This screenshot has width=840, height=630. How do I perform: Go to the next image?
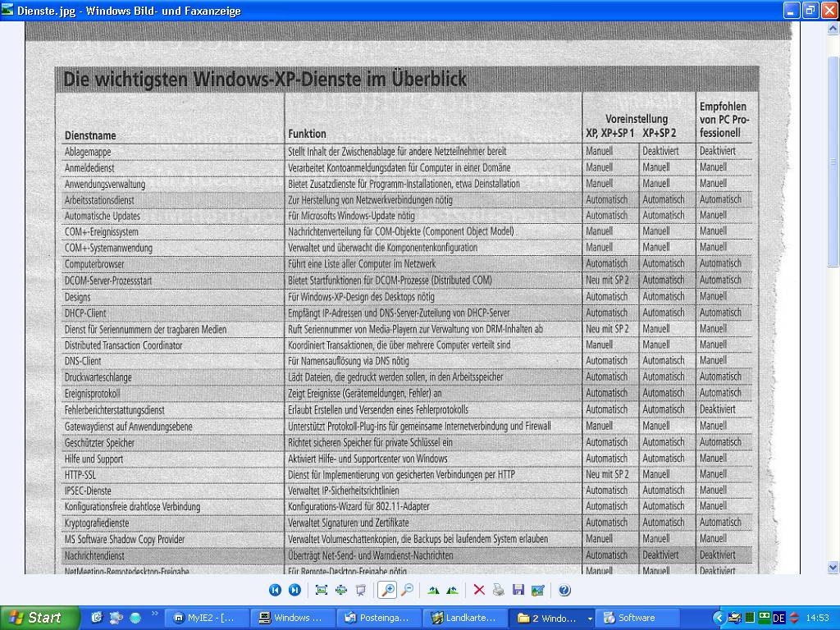(294, 590)
